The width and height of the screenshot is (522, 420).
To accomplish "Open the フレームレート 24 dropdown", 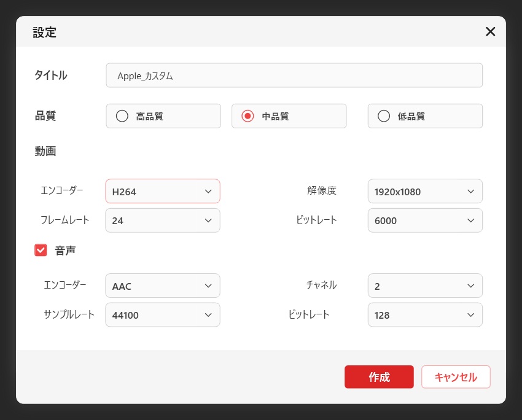I will click(x=162, y=220).
